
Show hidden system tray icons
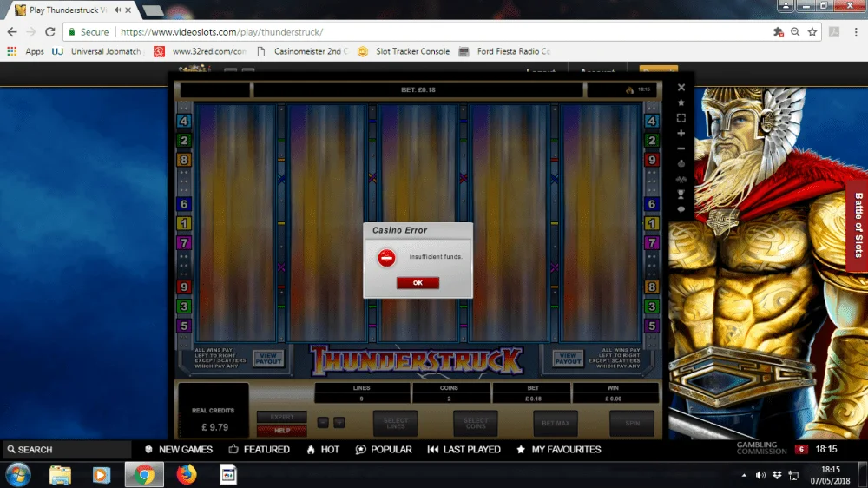coord(744,475)
